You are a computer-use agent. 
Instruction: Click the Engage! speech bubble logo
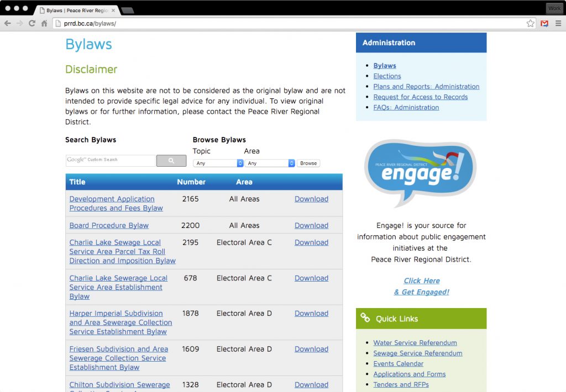click(x=421, y=173)
